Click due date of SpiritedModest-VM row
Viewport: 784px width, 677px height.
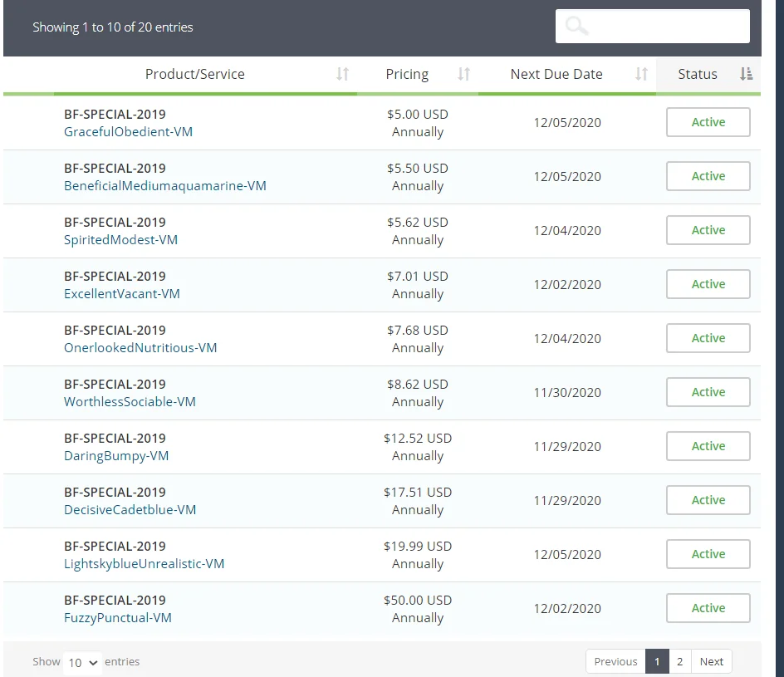(x=567, y=230)
